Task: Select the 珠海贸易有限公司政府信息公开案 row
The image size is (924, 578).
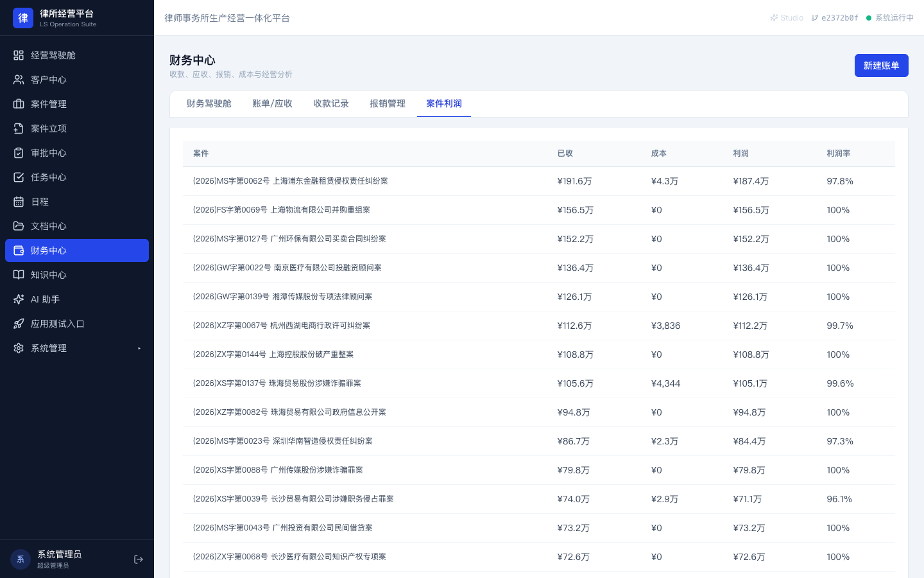Action: tap(539, 412)
